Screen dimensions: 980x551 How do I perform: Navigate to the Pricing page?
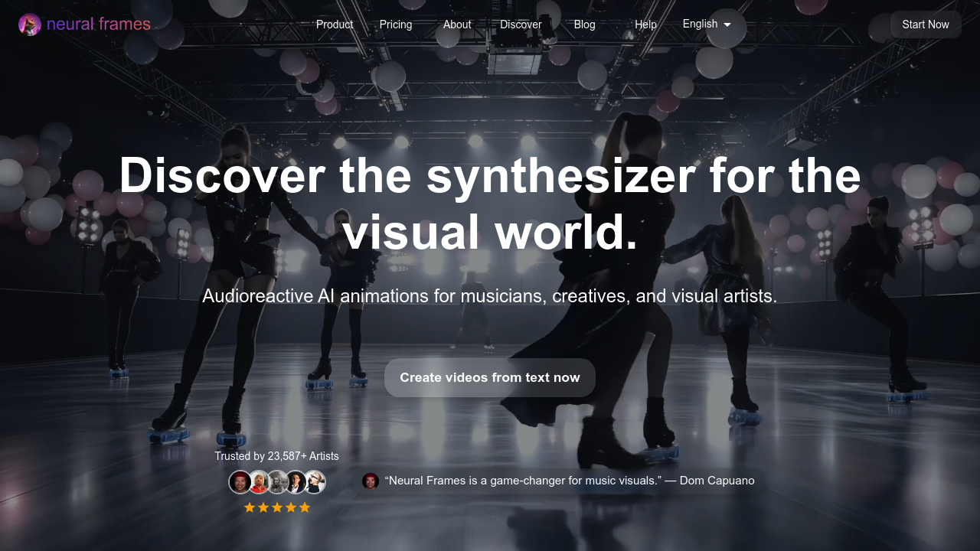pos(396,24)
